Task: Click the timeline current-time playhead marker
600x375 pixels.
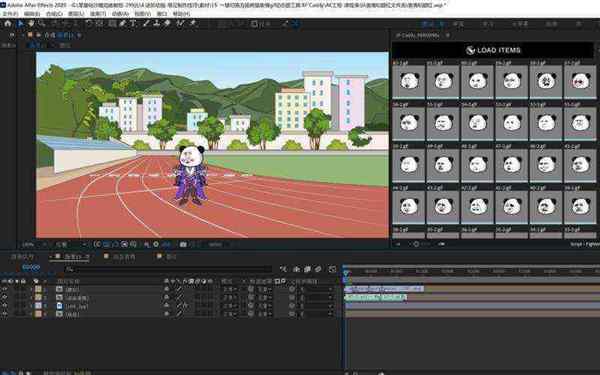Action: (346, 273)
